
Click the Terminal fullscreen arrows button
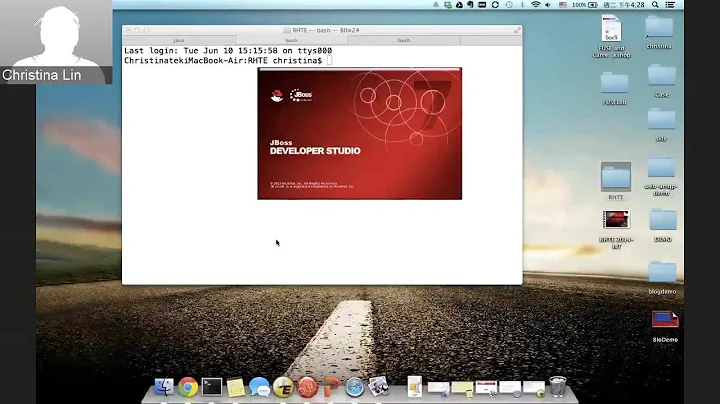[x=517, y=30]
